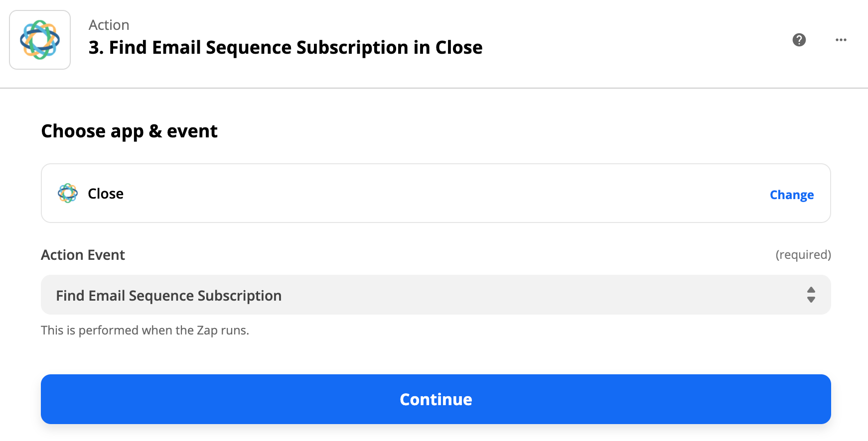Collapse the Choose app & event section

click(x=129, y=131)
